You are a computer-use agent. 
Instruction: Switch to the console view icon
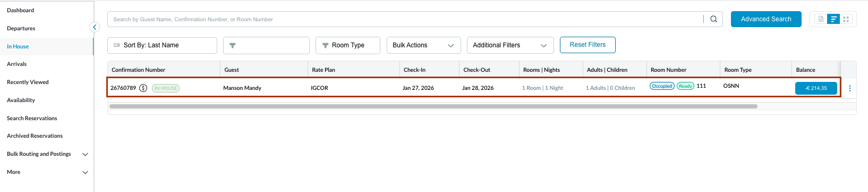tap(821, 19)
